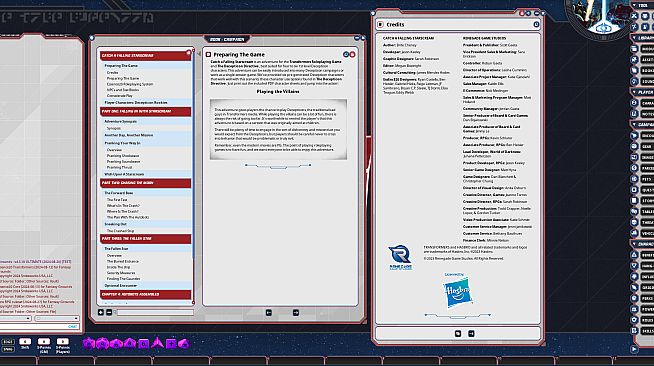654x366 pixels.
Task: Open the Pets sidebar icon
Action: [x=634, y=179]
